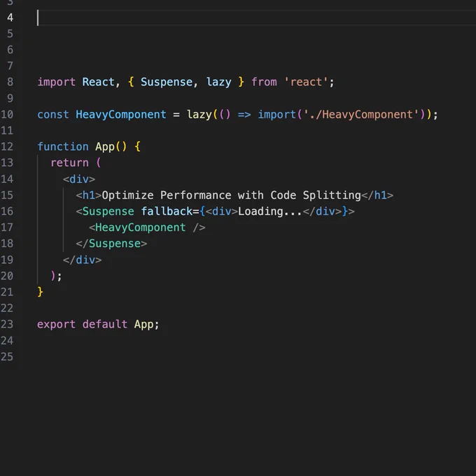Click the opening "<div>" tag on line 14
The image size is (476, 476).
pos(79,179)
